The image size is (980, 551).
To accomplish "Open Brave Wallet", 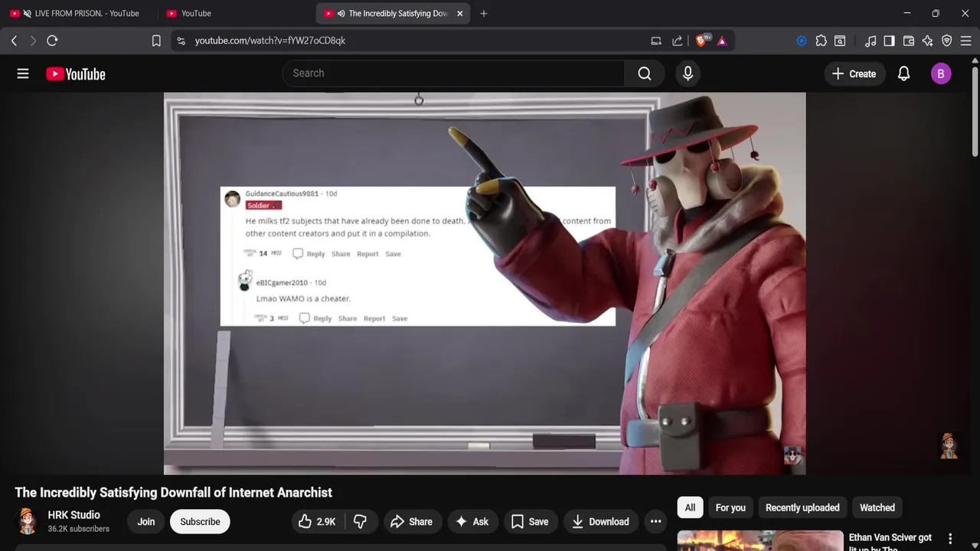I will click(909, 41).
